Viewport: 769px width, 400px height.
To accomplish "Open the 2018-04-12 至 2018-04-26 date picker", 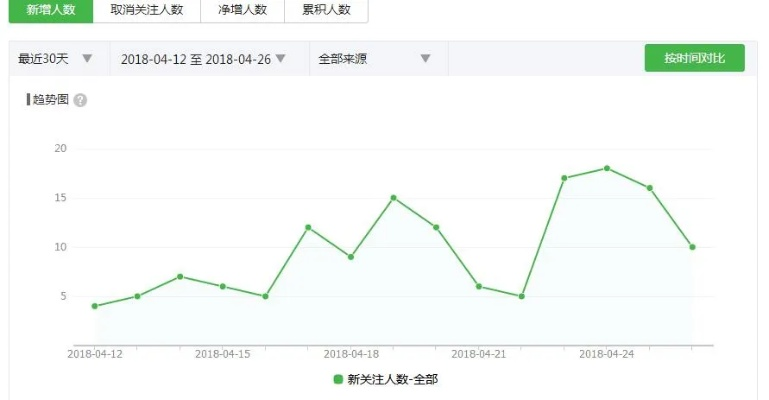I will point(203,59).
